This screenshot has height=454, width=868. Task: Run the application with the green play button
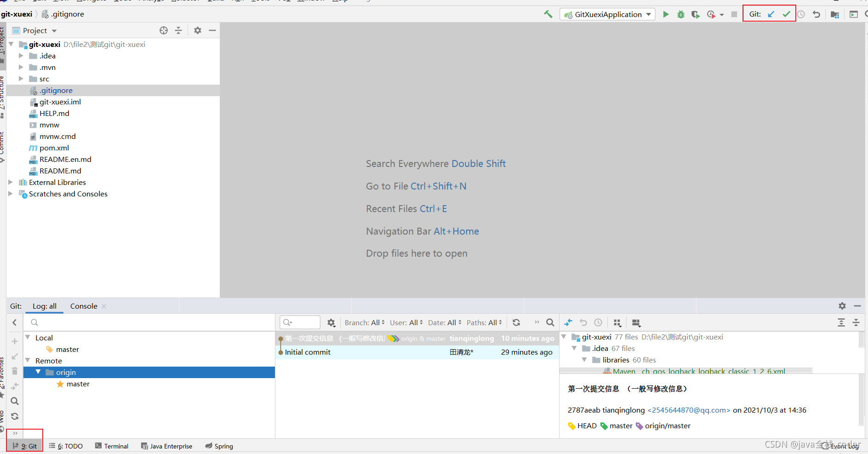(x=666, y=14)
